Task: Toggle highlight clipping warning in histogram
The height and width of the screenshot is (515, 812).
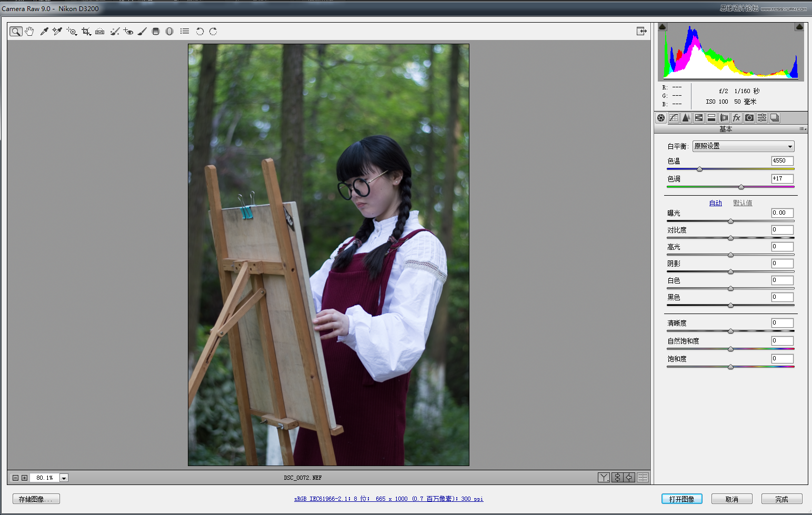Action: tap(799, 27)
